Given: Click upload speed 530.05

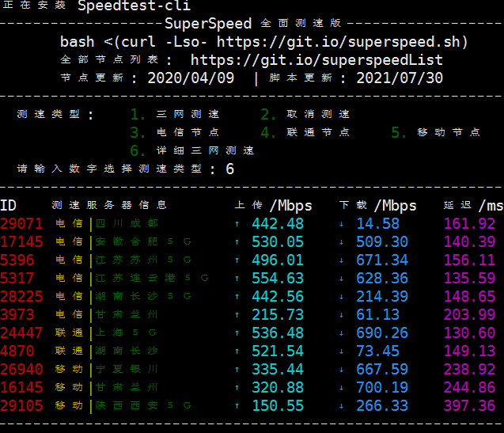Looking at the screenshot, I should [x=278, y=242].
